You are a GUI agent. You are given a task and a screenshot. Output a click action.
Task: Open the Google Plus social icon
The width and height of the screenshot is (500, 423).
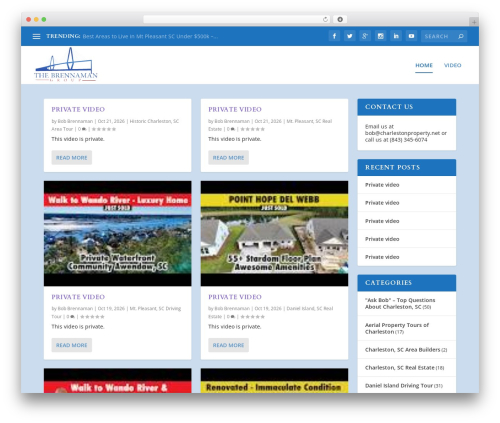coord(365,36)
